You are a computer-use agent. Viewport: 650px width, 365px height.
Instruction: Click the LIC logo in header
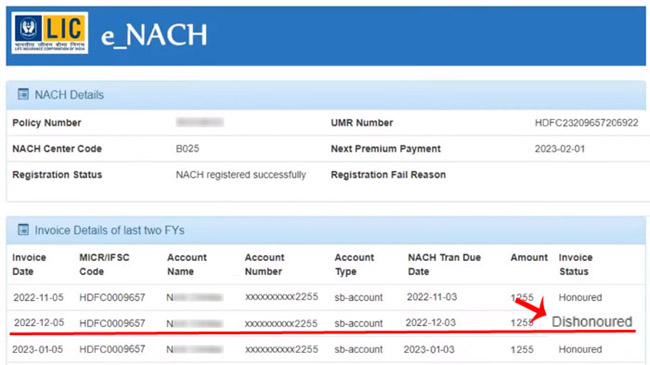click(x=50, y=33)
